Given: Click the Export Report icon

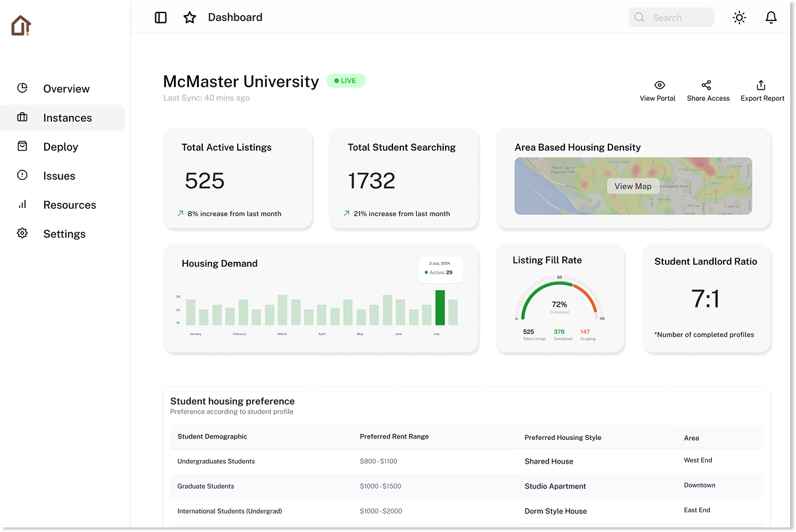Looking at the screenshot, I should pos(761,85).
